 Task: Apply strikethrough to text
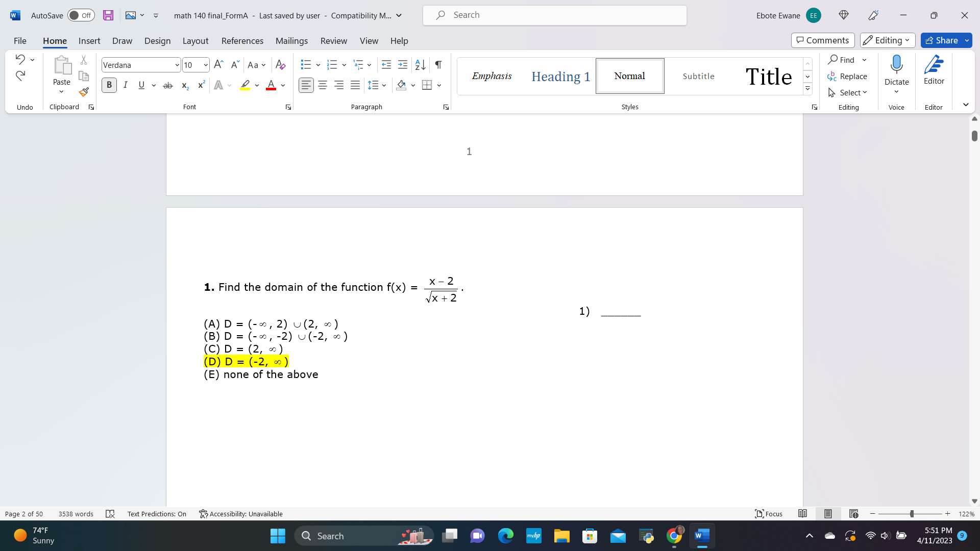pos(168,85)
